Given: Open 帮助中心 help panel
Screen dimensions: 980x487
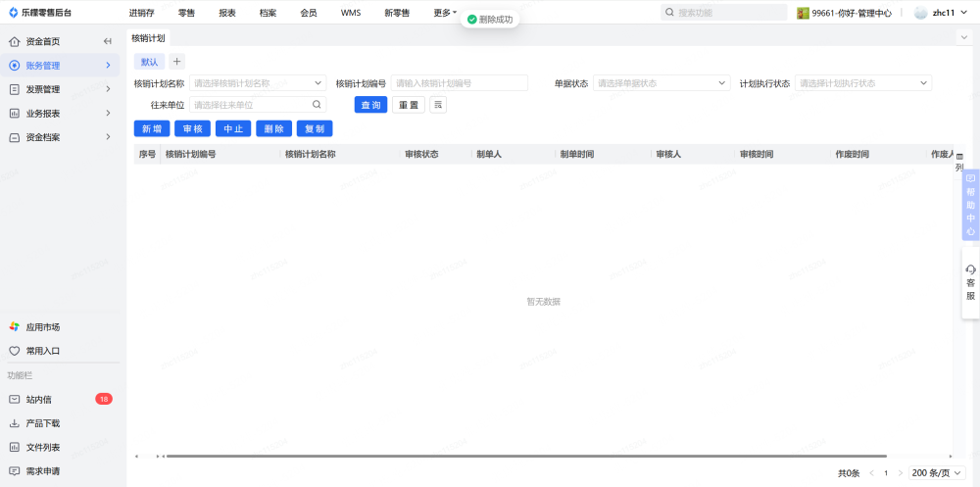Looking at the screenshot, I should 970,206.
